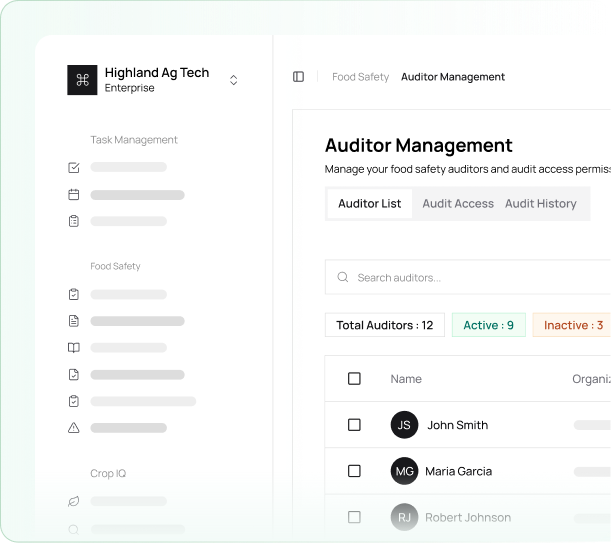Click the Food Safety breadcrumb link
This screenshot has width=612, height=543.
click(x=360, y=77)
